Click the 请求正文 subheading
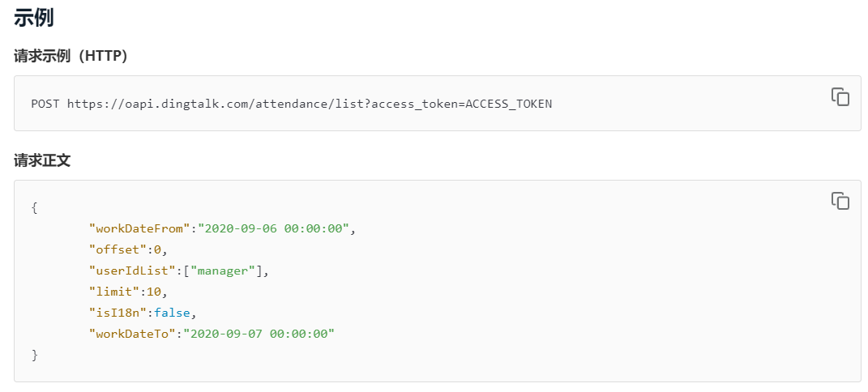Image resolution: width=868 pixels, height=392 pixels. point(42,161)
